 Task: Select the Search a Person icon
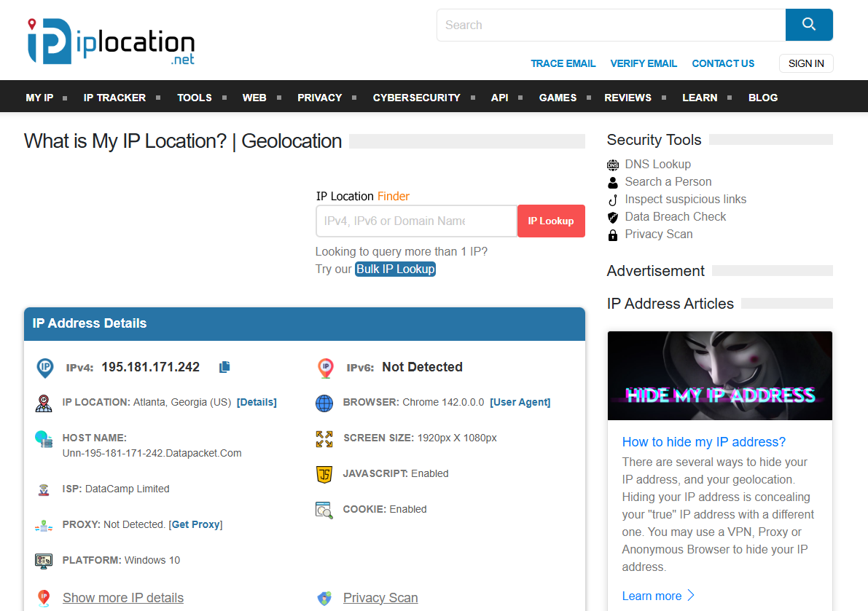click(613, 181)
